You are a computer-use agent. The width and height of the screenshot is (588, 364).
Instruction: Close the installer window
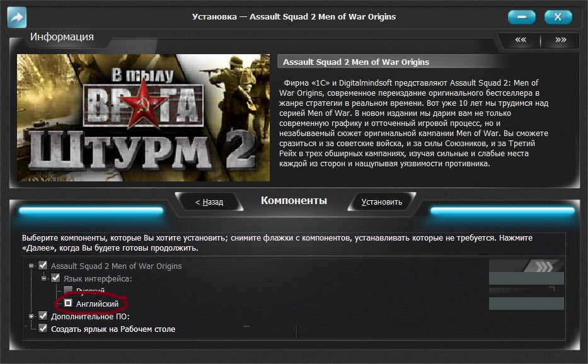click(558, 17)
